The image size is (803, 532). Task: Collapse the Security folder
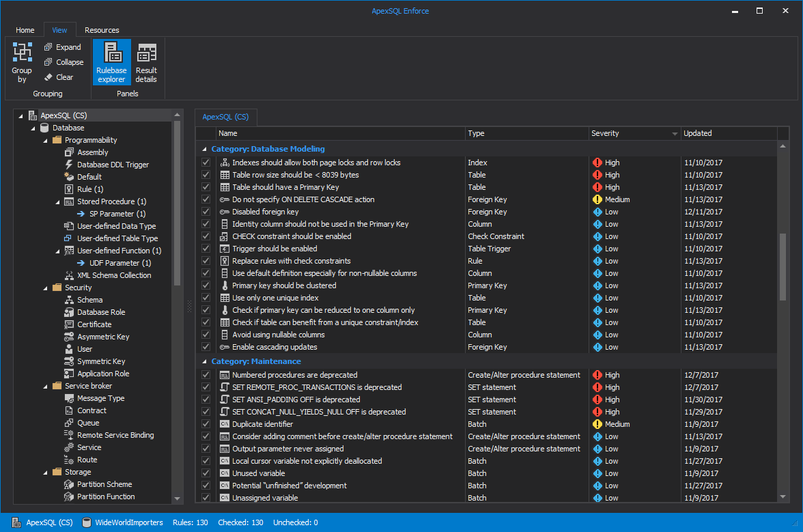pos(46,288)
